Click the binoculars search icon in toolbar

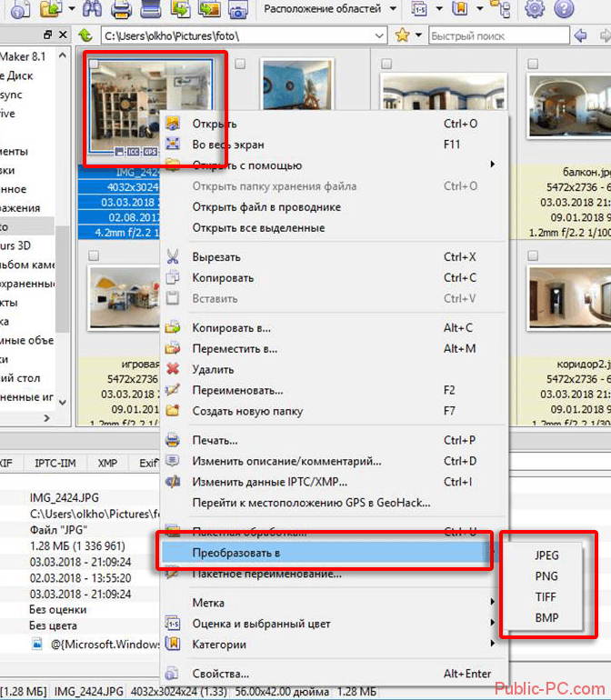pyautogui.click(x=93, y=10)
